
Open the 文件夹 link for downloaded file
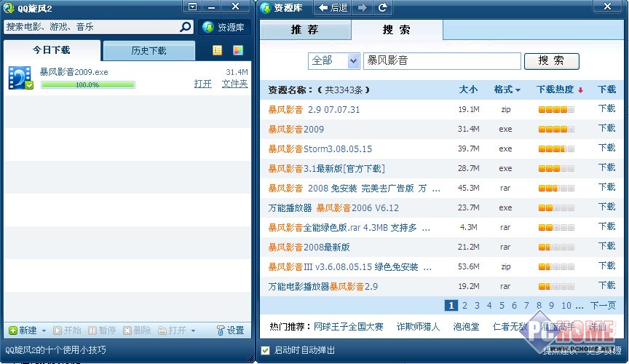click(234, 84)
